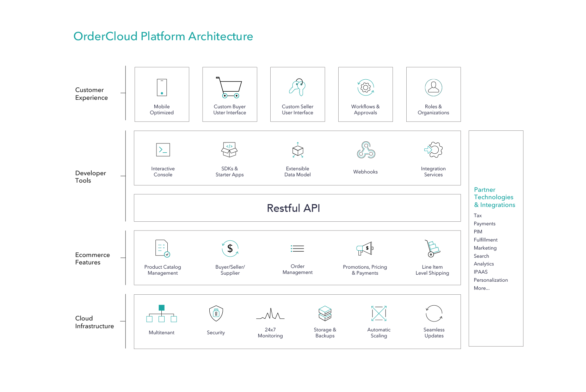Click the Webhooks label text
This screenshot has width=586, height=392.
pyautogui.click(x=365, y=172)
